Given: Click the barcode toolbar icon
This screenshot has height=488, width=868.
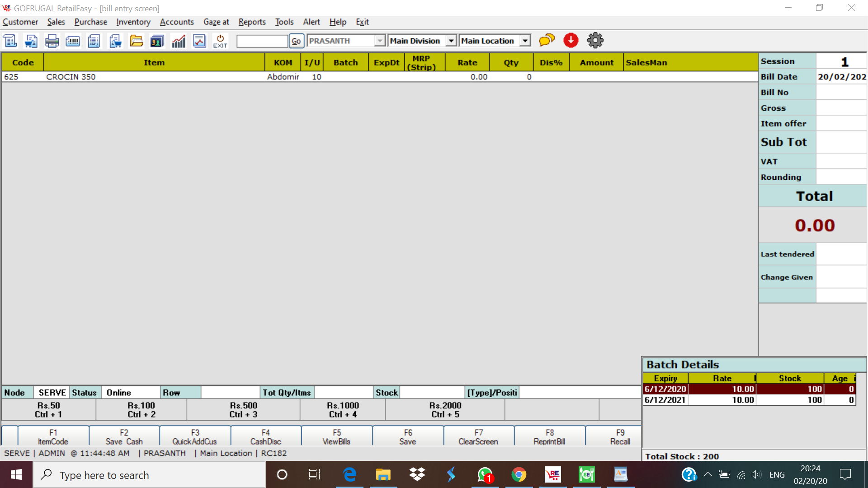Looking at the screenshot, I should coord(73,41).
